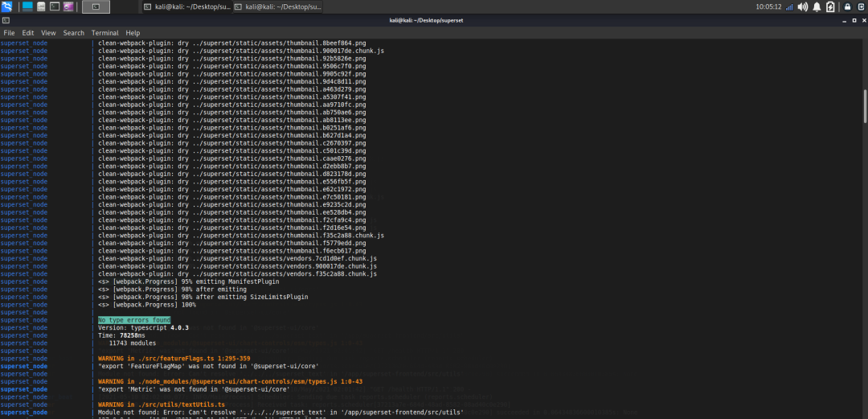Open the network signal indicator
This screenshot has height=419, width=868.
[789, 6]
